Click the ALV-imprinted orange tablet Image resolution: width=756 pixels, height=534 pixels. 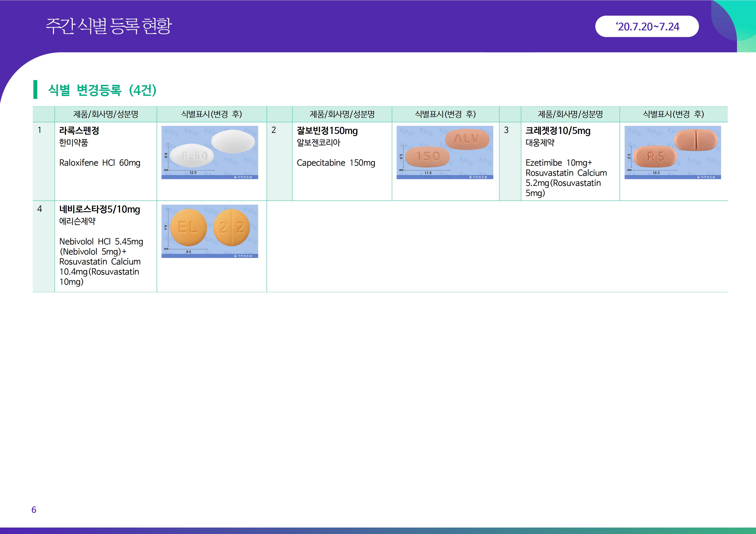click(467, 140)
